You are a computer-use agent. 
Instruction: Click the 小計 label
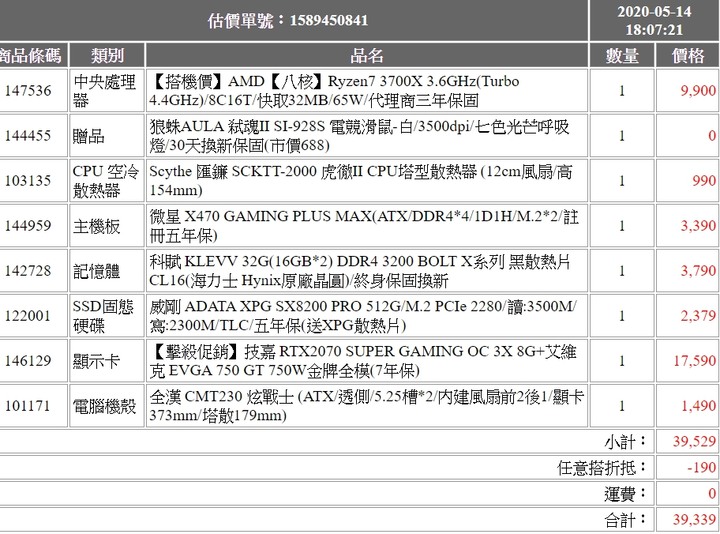625,441
